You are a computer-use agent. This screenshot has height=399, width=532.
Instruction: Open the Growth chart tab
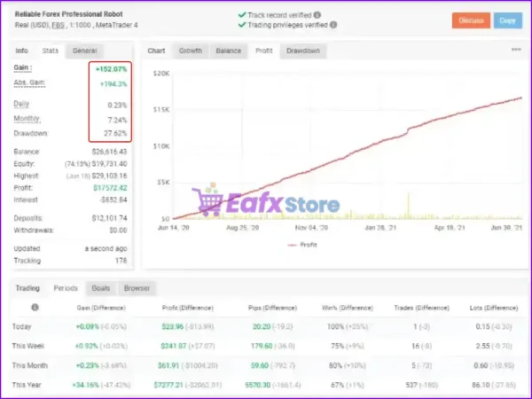(191, 51)
